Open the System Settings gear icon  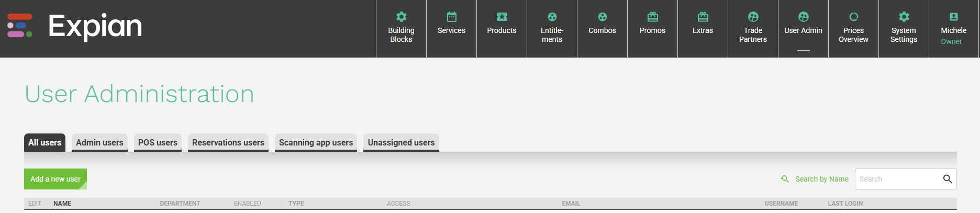coord(904,17)
